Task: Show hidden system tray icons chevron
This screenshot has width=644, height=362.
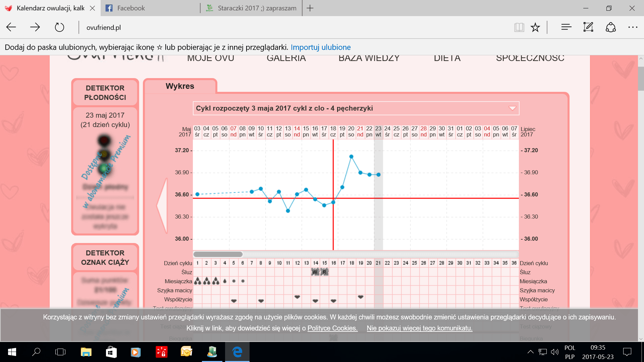Action: pos(530,352)
